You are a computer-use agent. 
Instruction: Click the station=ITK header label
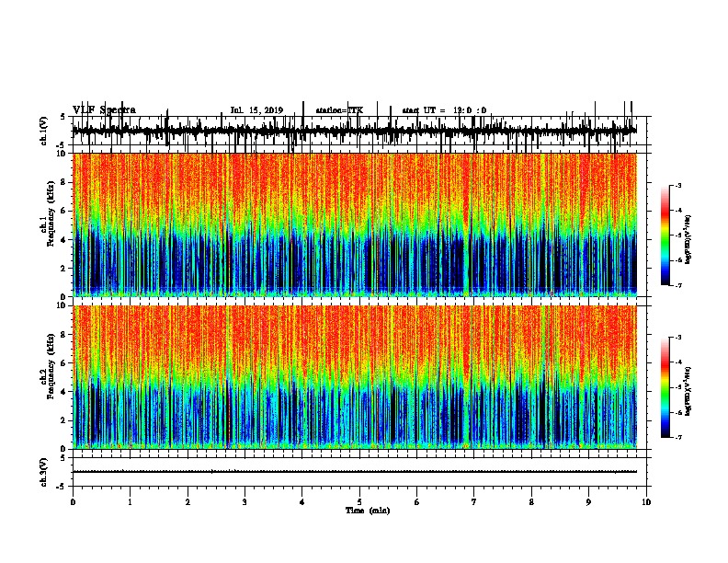coord(339,110)
